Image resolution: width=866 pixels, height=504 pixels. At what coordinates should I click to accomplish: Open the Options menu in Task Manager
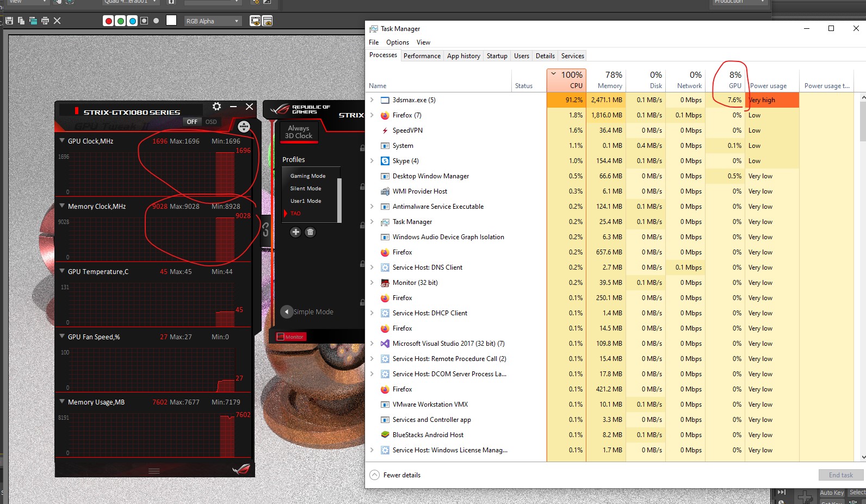click(397, 42)
